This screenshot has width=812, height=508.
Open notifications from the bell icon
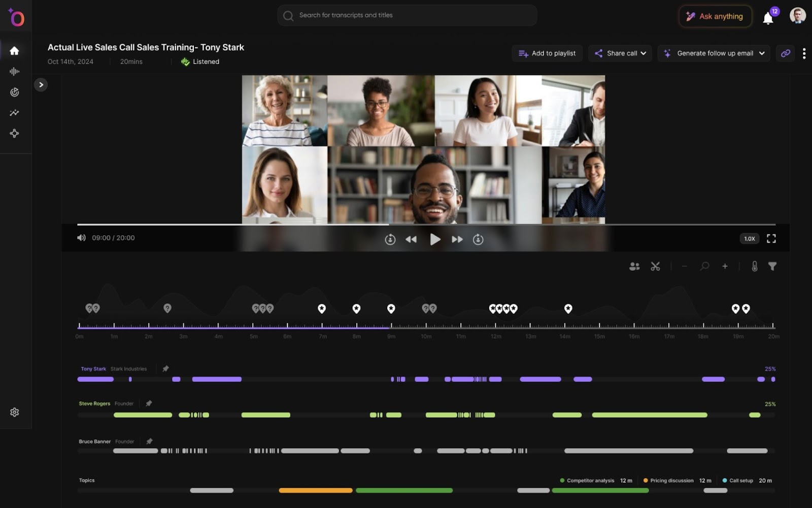(x=768, y=18)
